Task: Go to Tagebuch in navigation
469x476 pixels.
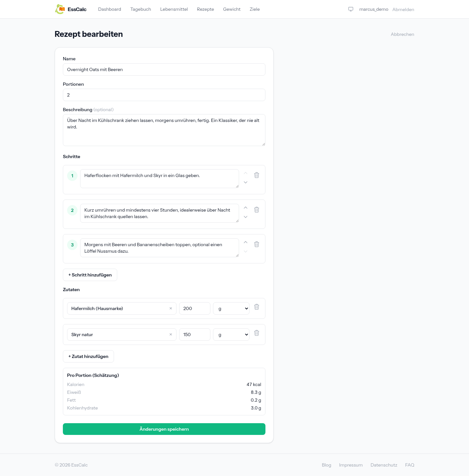Action: point(141,9)
